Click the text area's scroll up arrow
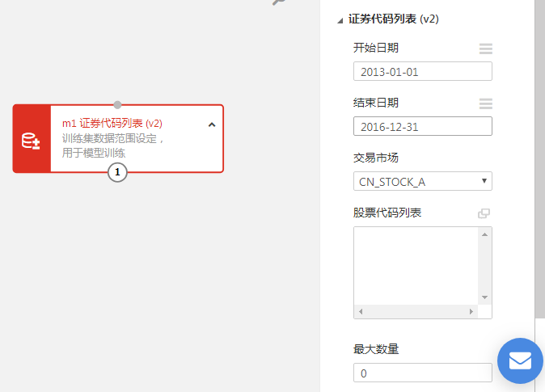545x392 pixels. point(484,234)
